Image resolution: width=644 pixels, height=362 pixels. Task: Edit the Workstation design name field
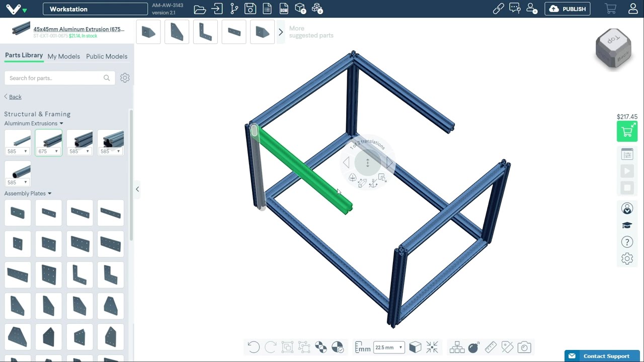pos(95,9)
